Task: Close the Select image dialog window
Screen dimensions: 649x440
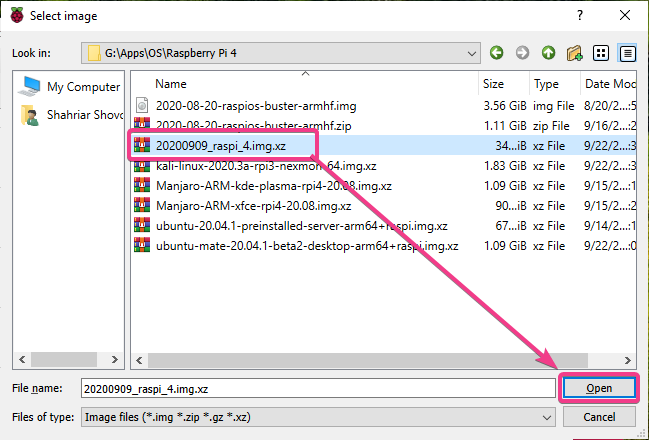Action: tap(625, 15)
